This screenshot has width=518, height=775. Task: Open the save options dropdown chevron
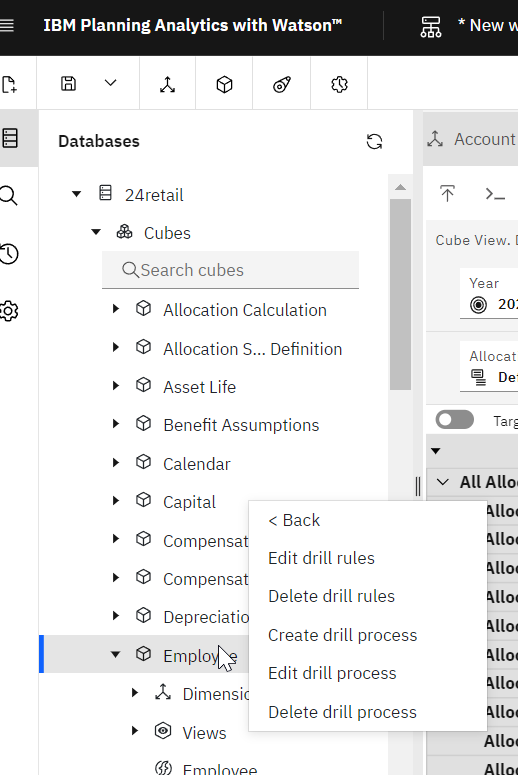point(111,83)
